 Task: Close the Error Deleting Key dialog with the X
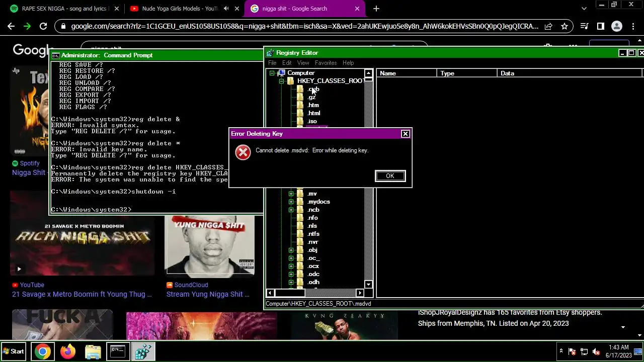[x=405, y=134]
